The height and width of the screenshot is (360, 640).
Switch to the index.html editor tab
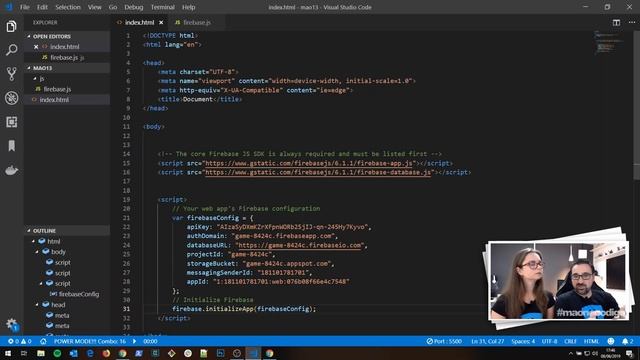click(140, 22)
